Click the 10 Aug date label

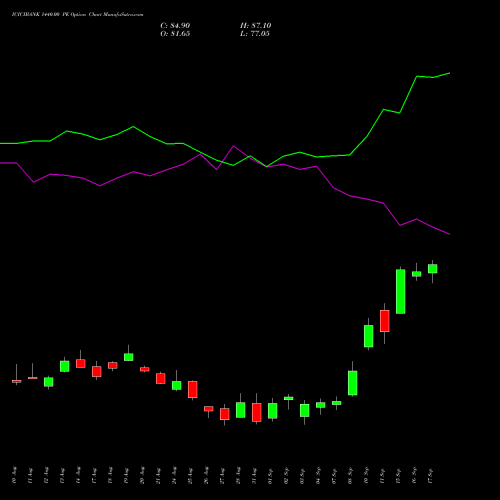pyautogui.click(x=14, y=476)
